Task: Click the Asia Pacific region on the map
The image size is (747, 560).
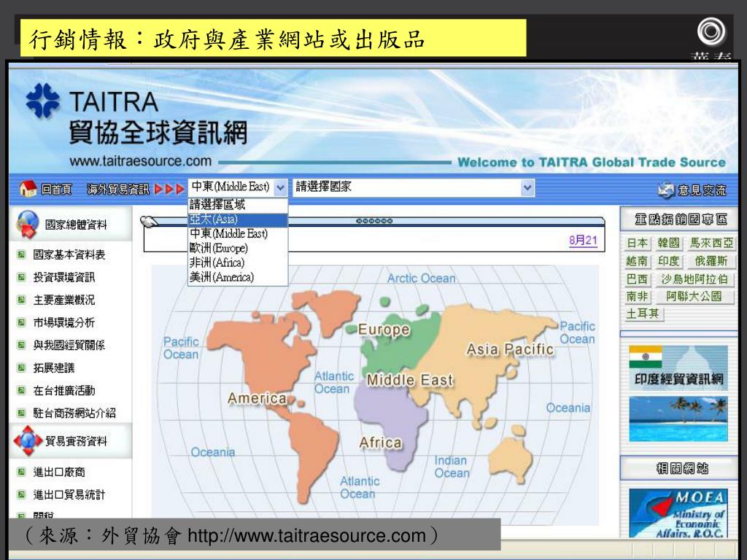Action: (510, 349)
